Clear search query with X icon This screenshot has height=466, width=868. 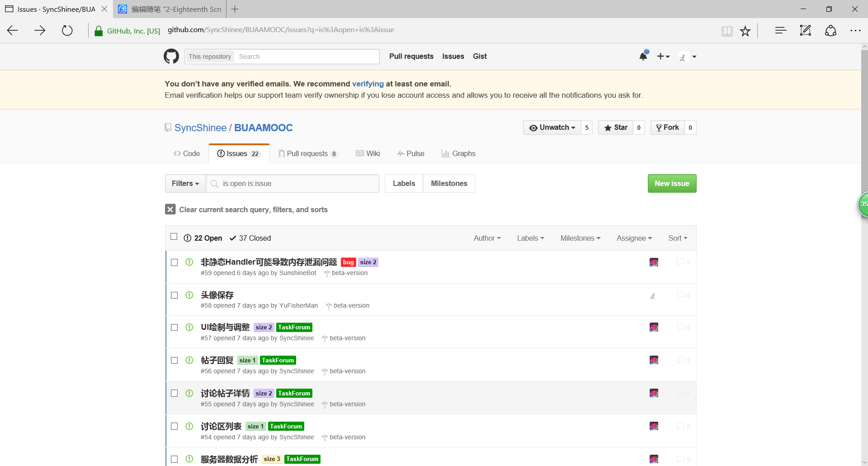[170, 209]
